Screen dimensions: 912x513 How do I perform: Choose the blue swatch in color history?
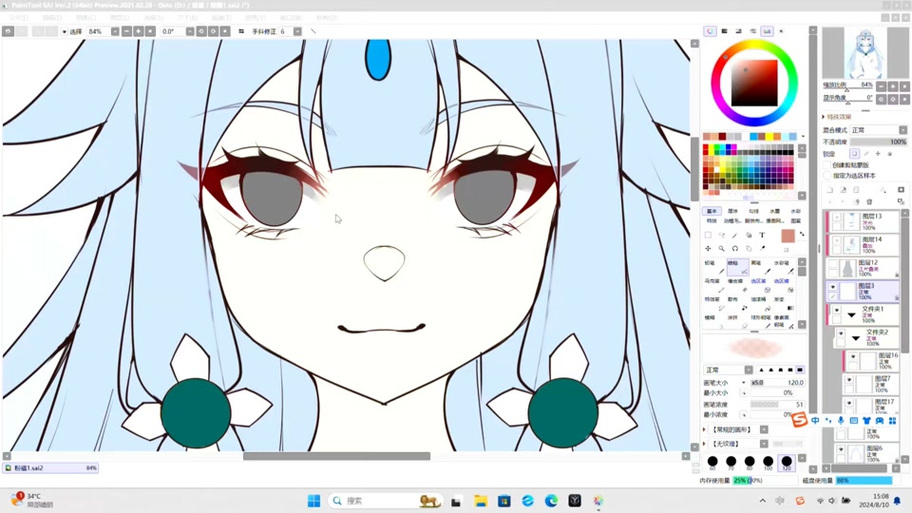pyautogui.click(x=754, y=136)
